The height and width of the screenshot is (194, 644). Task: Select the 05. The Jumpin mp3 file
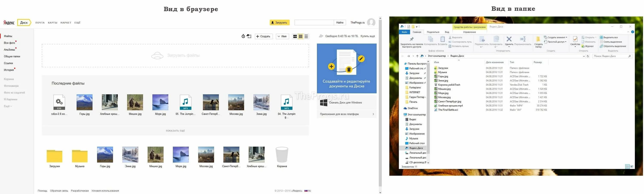pyautogui.click(x=185, y=105)
